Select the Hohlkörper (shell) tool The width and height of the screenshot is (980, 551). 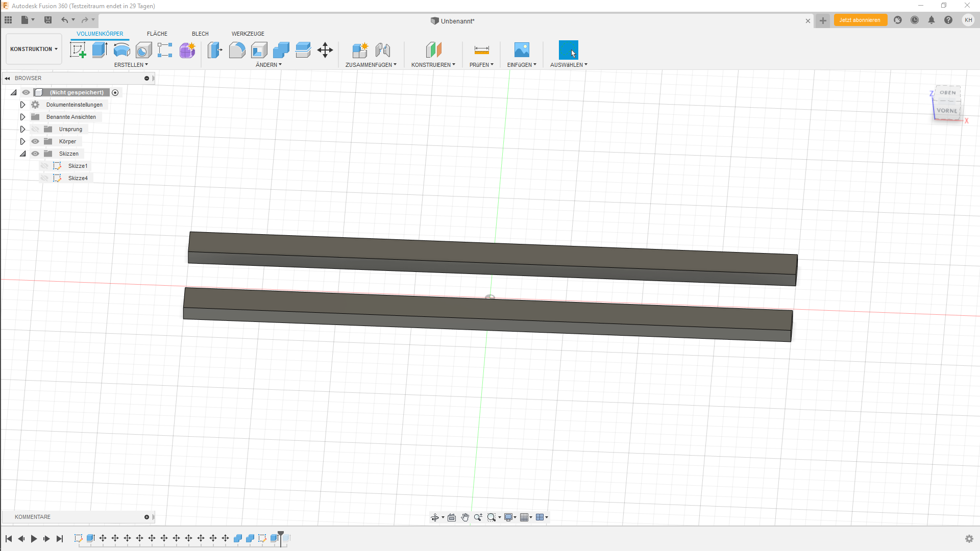(259, 49)
